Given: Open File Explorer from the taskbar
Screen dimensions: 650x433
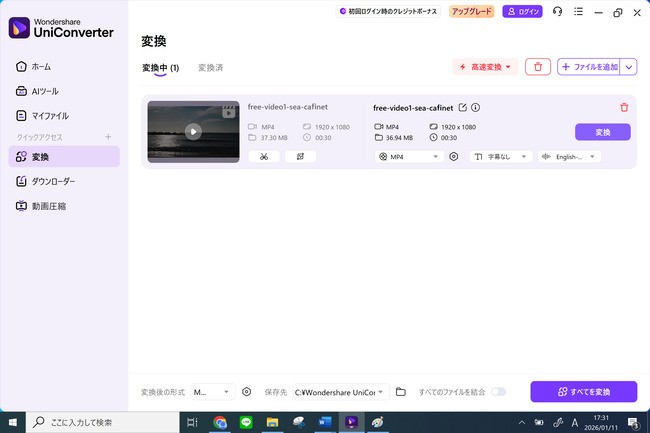Looking at the screenshot, I should [x=272, y=422].
